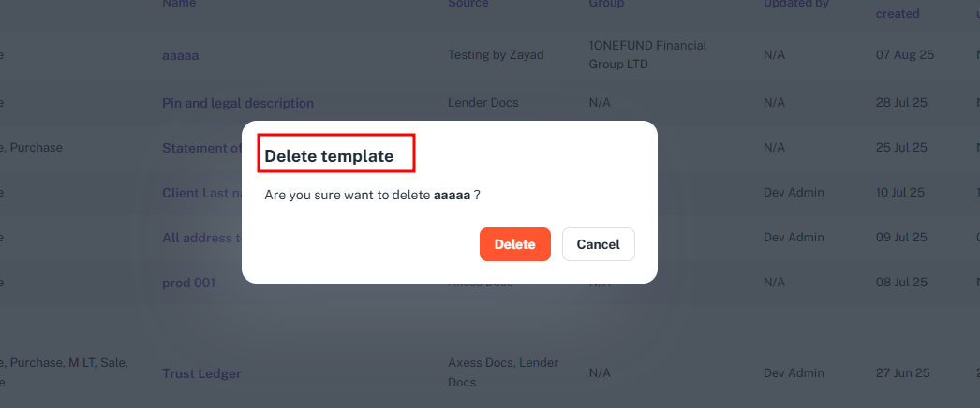Sort by the Name column header

(181, 4)
